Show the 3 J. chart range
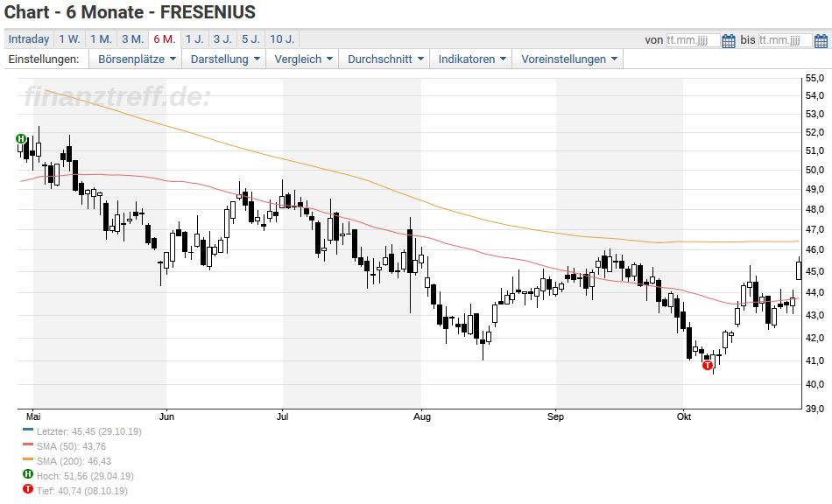 tap(222, 39)
